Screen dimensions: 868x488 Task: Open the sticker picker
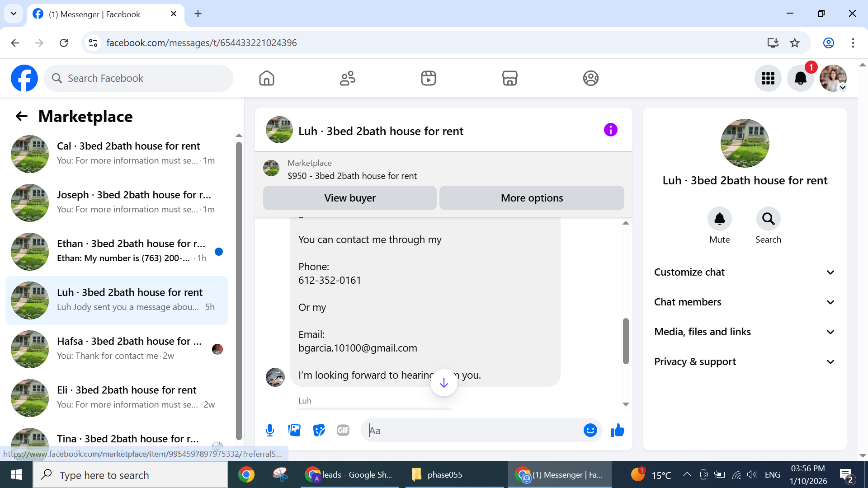319,430
